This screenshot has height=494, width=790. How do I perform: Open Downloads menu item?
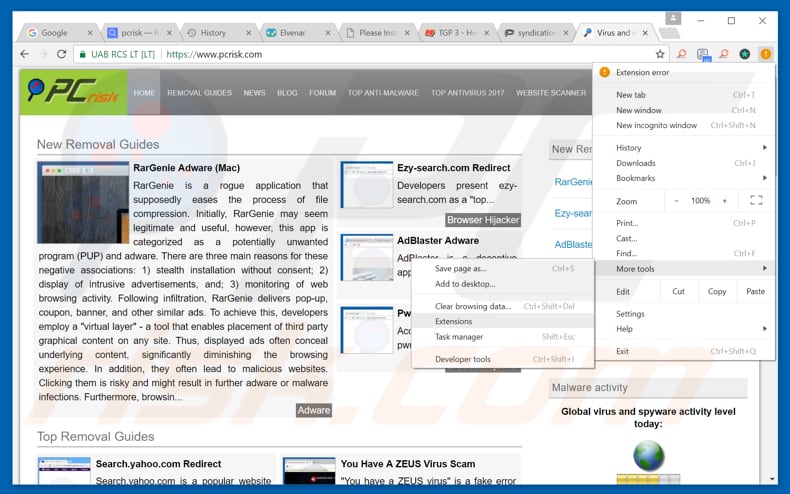[684, 163]
